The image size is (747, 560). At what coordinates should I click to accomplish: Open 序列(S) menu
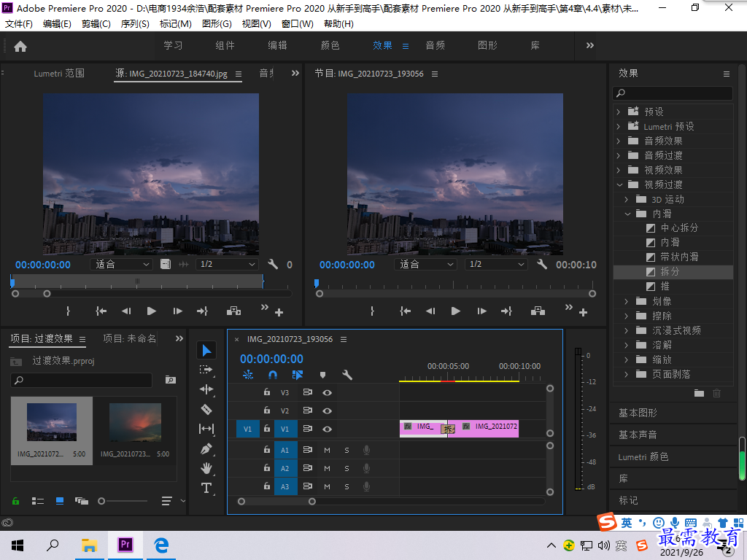pyautogui.click(x=135, y=24)
